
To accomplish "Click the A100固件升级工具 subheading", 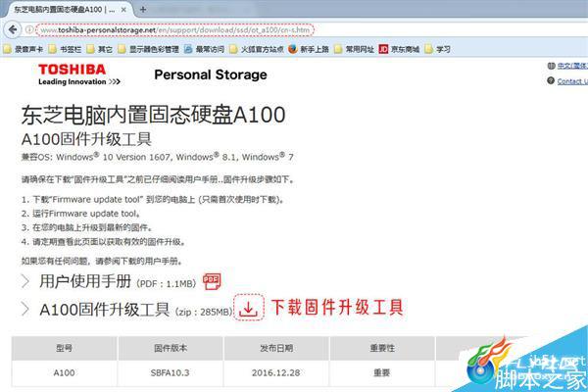I will pyautogui.click(x=86, y=139).
